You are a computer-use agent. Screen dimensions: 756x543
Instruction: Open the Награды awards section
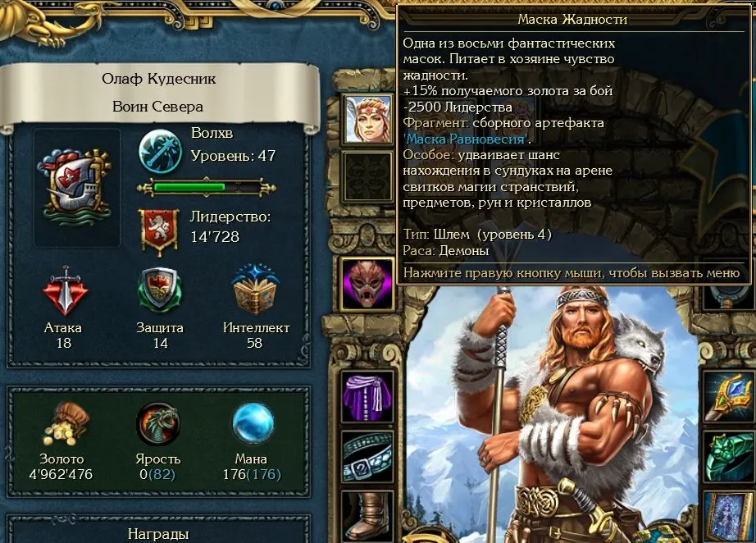[158, 533]
